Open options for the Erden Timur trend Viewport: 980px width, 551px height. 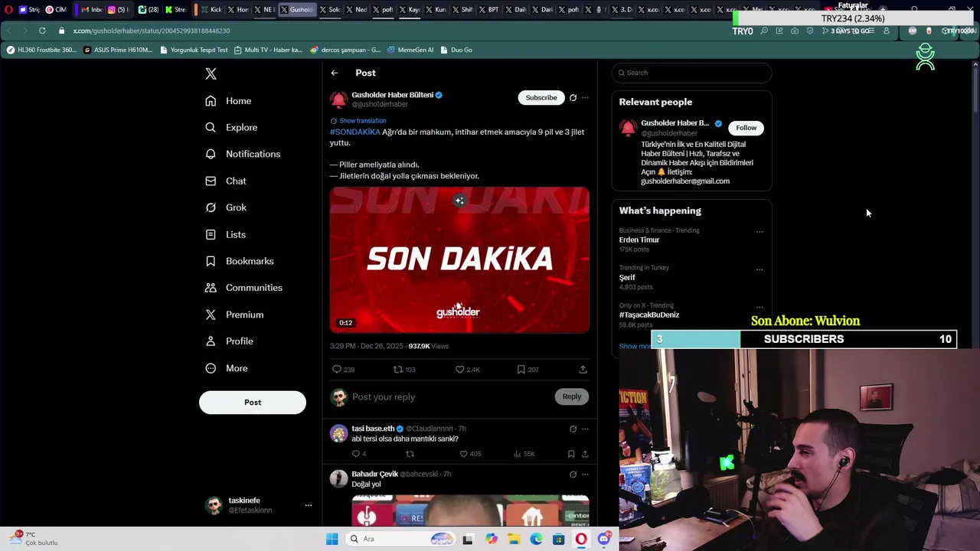(x=759, y=232)
